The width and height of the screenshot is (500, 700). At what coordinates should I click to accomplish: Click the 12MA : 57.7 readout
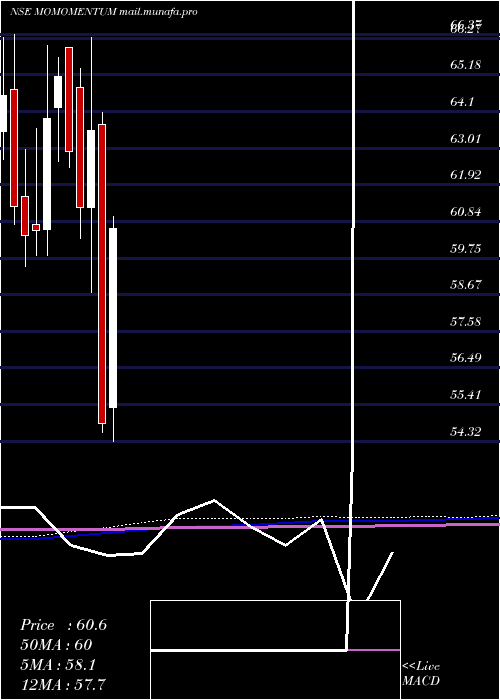(x=63, y=684)
